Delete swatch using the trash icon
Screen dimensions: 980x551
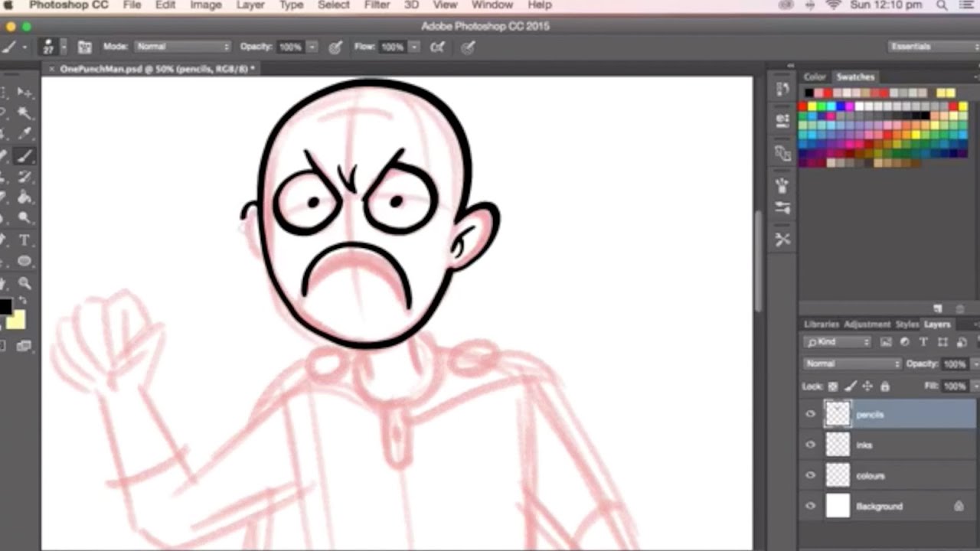click(x=959, y=308)
